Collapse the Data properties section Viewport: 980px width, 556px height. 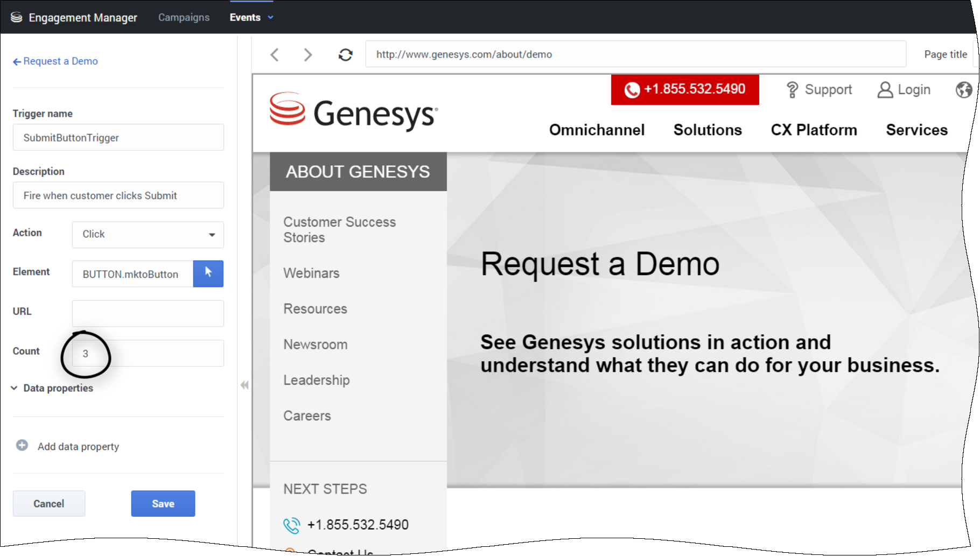pos(15,388)
